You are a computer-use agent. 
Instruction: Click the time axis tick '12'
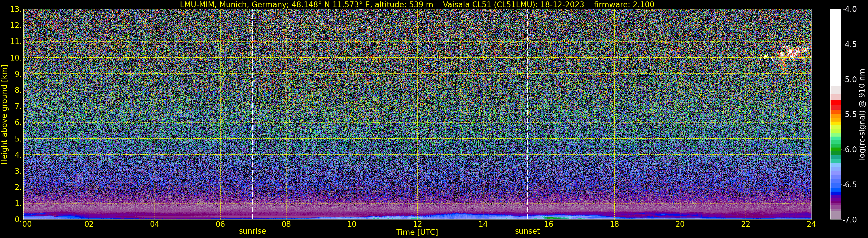point(417,224)
